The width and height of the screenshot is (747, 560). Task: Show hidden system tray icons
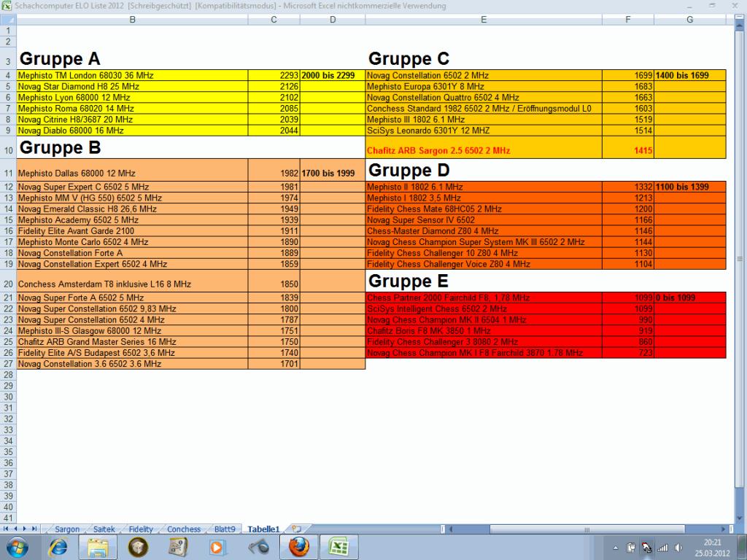point(615,548)
